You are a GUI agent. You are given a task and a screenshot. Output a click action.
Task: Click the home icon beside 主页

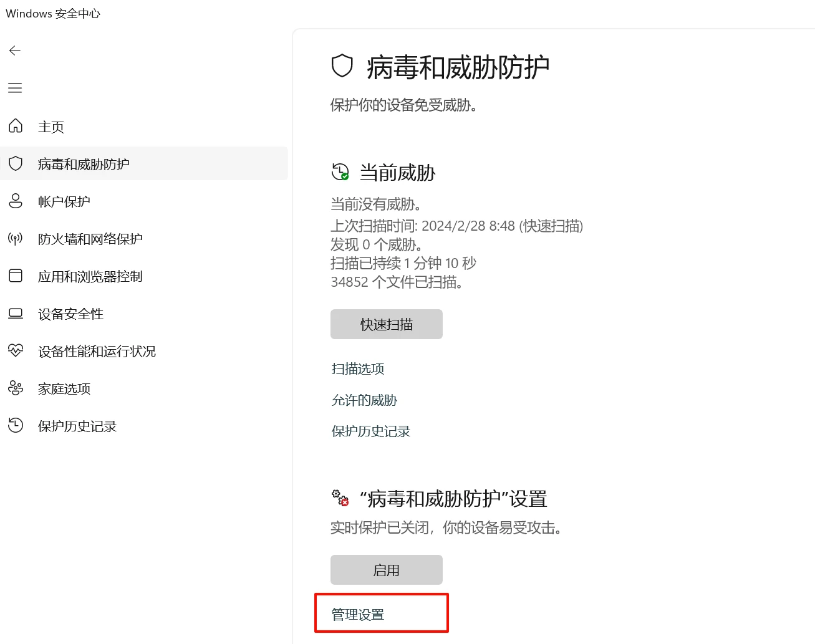tap(16, 126)
